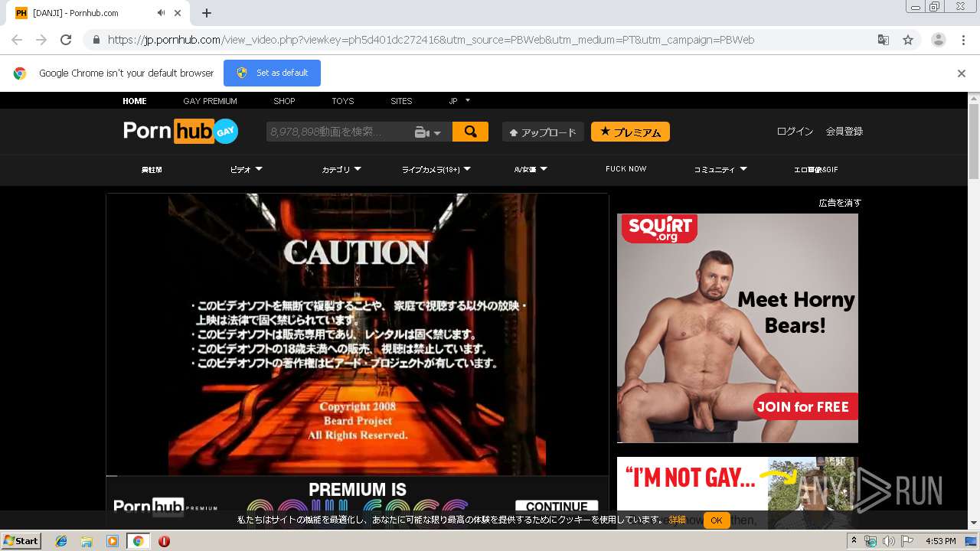980x551 pixels.
Task: Select GAY PREMIUM in the top menu
Action: pyautogui.click(x=210, y=101)
